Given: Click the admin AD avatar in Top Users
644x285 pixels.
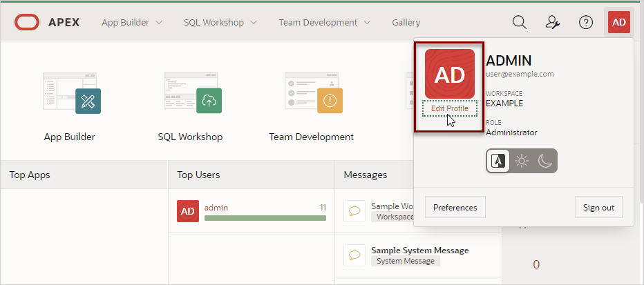Looking at the screenshot, I should point(188,211).
